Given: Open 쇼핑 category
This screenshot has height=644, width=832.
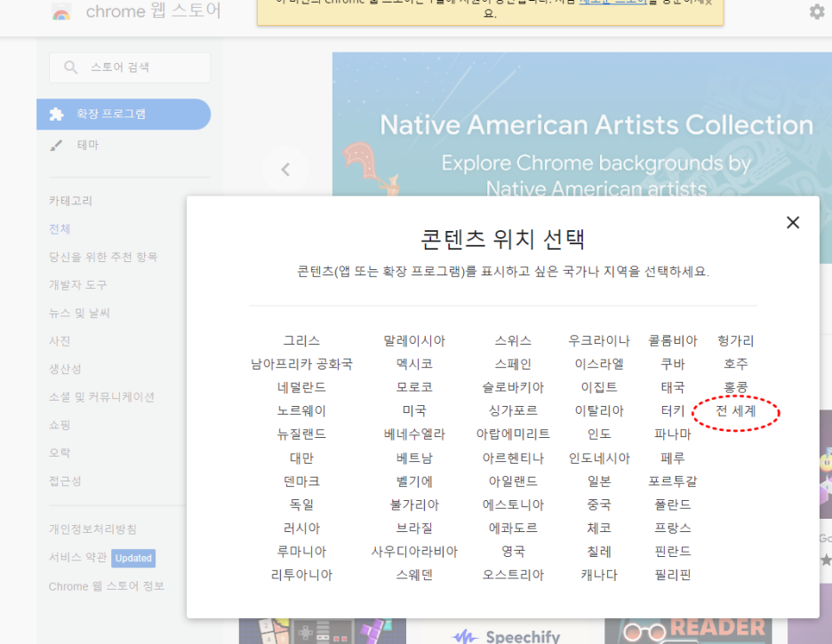Looking at the screenshot, I should 60,425.
